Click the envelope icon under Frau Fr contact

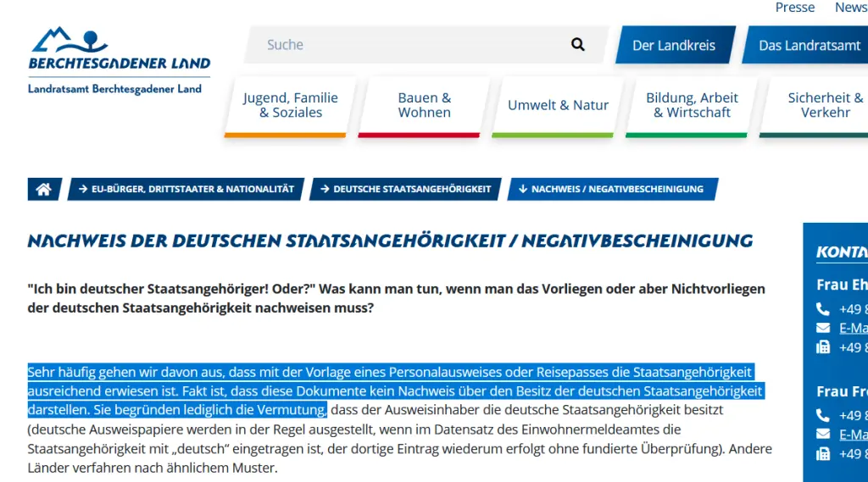click(x=822, y=435)
